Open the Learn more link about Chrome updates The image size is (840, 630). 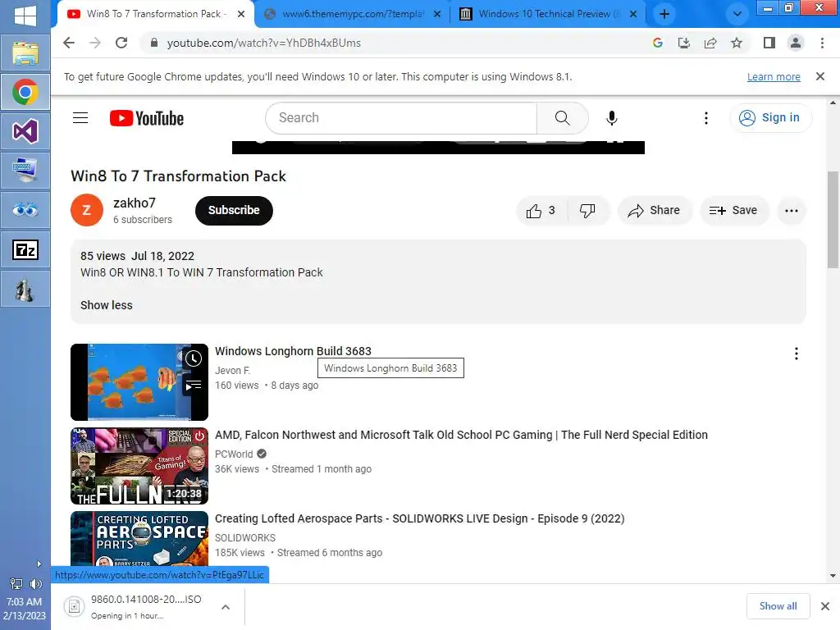pos(774,76)
